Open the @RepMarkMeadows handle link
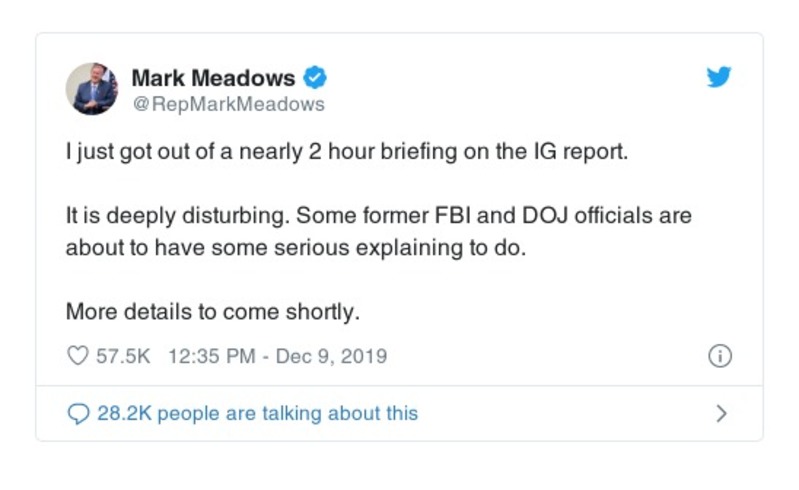The height and width of the screenshot is (490, 799). [228, 104]
